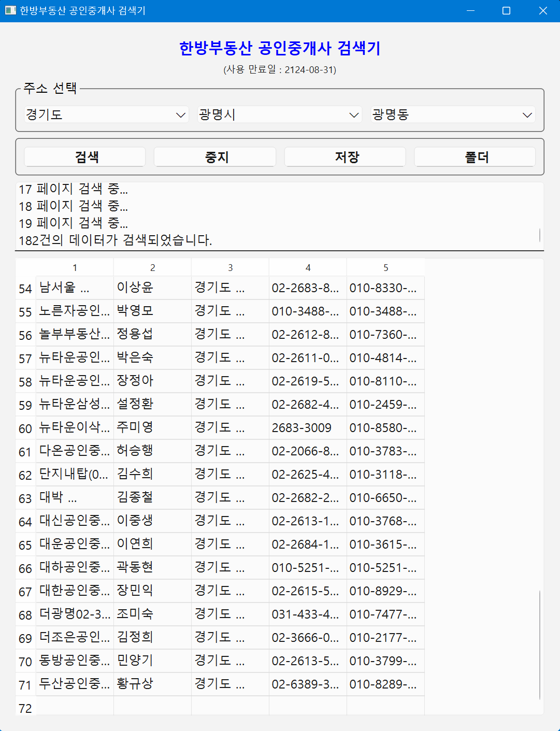Screen dimensions: 560x731
Task: Open the 폴더 folder button
Action: [x=475, y=156]
